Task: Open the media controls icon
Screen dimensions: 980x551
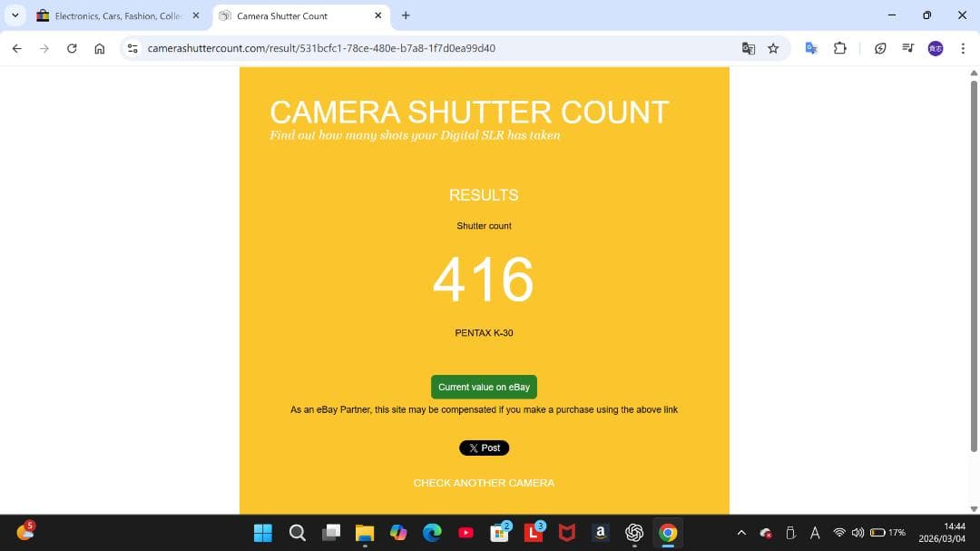Action: [x=908, y=48]
